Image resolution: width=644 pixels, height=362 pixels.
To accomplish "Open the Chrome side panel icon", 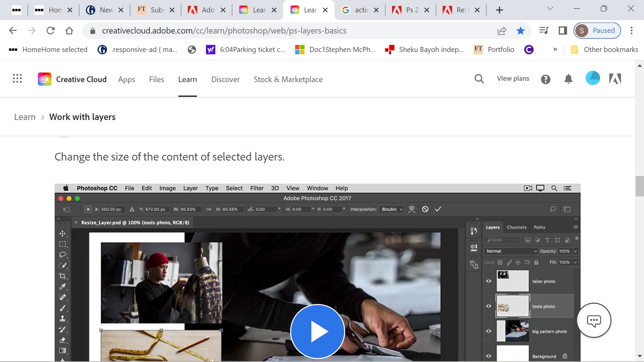I will tap(562, 31).
